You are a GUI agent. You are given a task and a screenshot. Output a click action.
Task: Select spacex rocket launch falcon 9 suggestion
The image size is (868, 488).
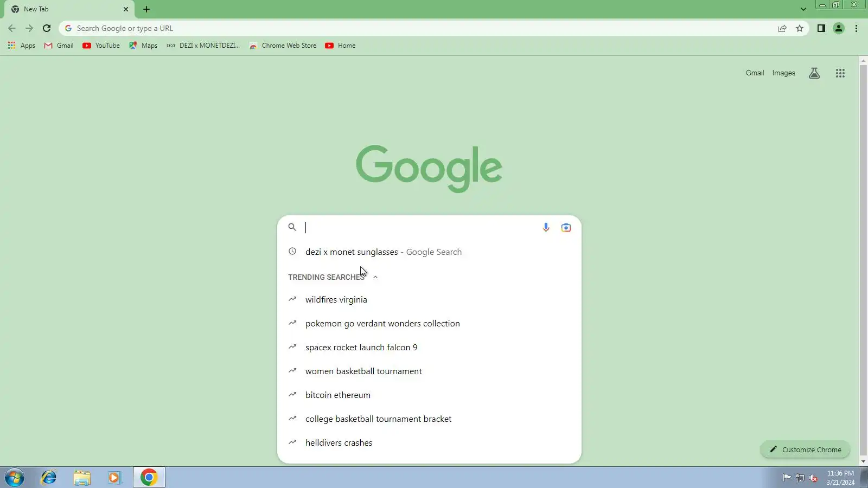(429, 347)
